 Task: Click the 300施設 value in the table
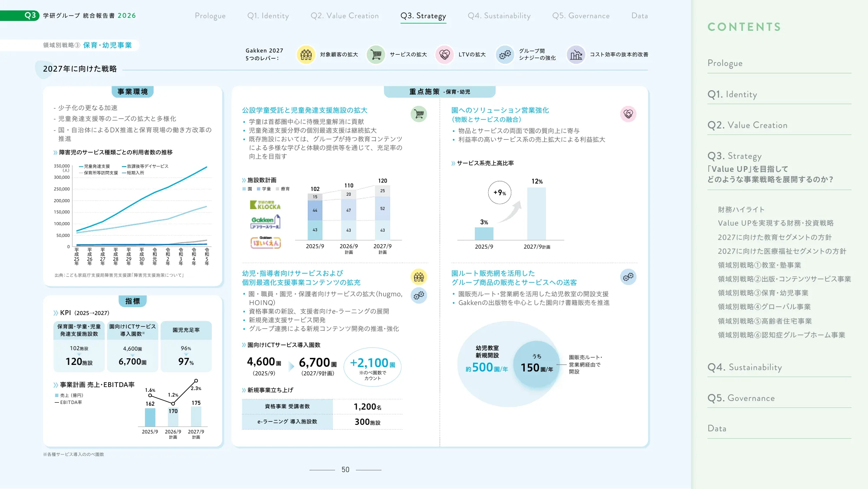click(x=368, y=422)
